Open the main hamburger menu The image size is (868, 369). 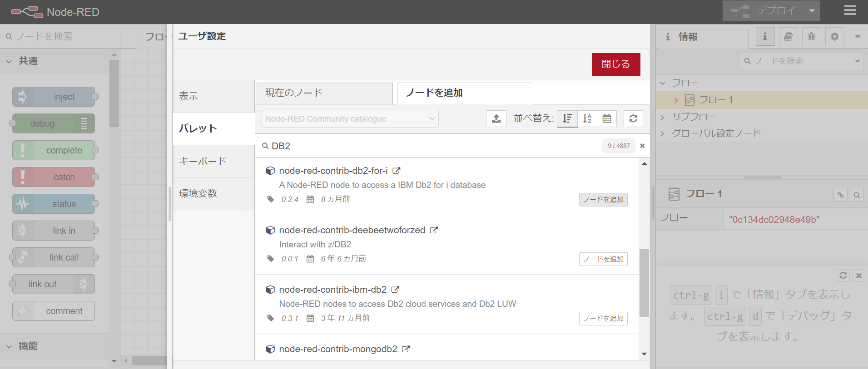pos(850,10)
